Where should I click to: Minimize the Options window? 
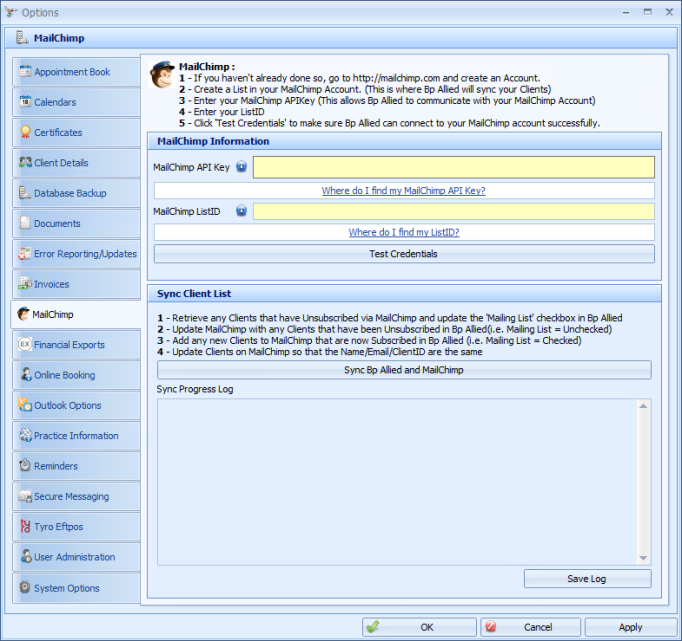point(626,13)
